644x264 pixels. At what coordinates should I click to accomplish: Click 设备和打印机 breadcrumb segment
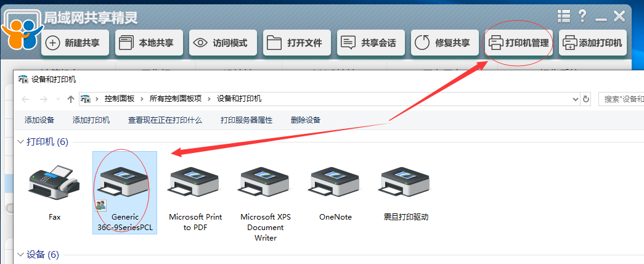[x=239, y=99]
